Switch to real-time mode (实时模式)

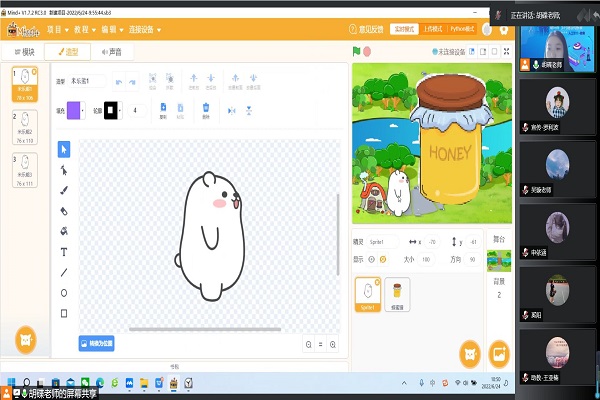pos(402,30)
